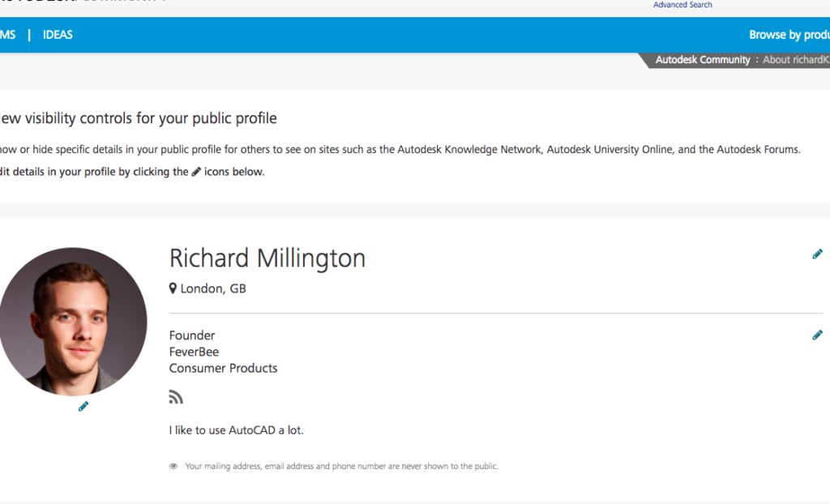Click the FeverBee company name
830x504 pixels.
[x=194, y=352]
